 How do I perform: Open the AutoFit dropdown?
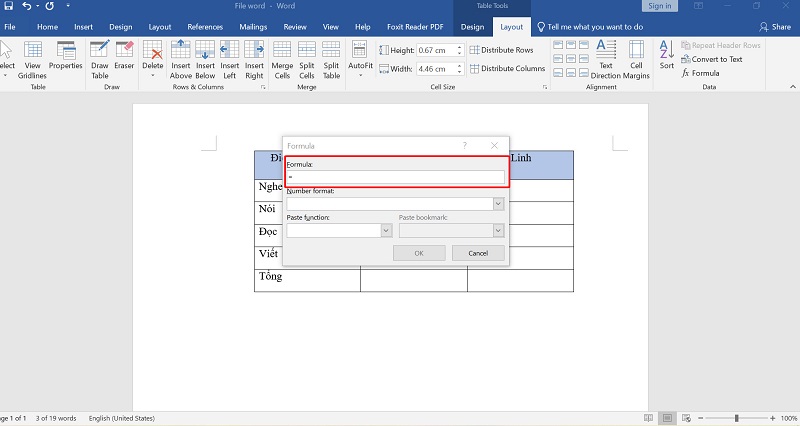pyautogui.click(x=360, y=59)
